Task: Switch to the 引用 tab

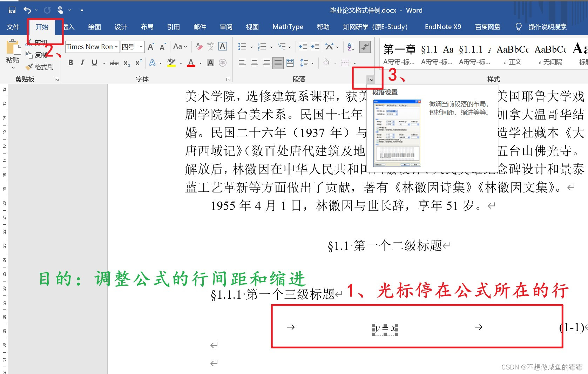Action: coord(173,27)
